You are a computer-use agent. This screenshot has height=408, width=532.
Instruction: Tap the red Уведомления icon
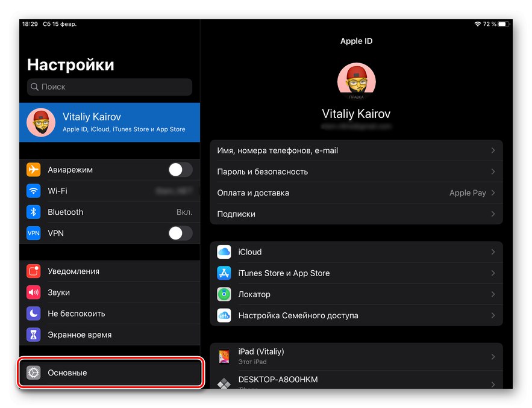click(x=33, y=271)
